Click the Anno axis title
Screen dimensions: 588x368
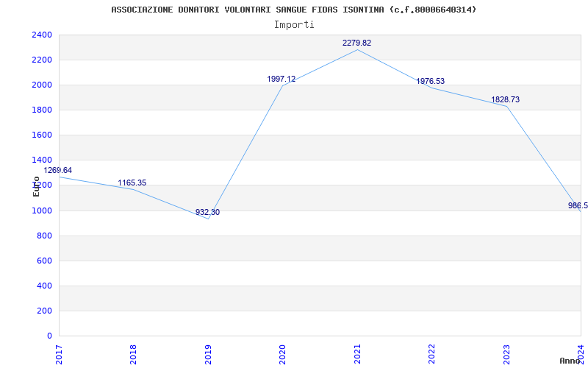pyautogui.click(x=570, y=361)
